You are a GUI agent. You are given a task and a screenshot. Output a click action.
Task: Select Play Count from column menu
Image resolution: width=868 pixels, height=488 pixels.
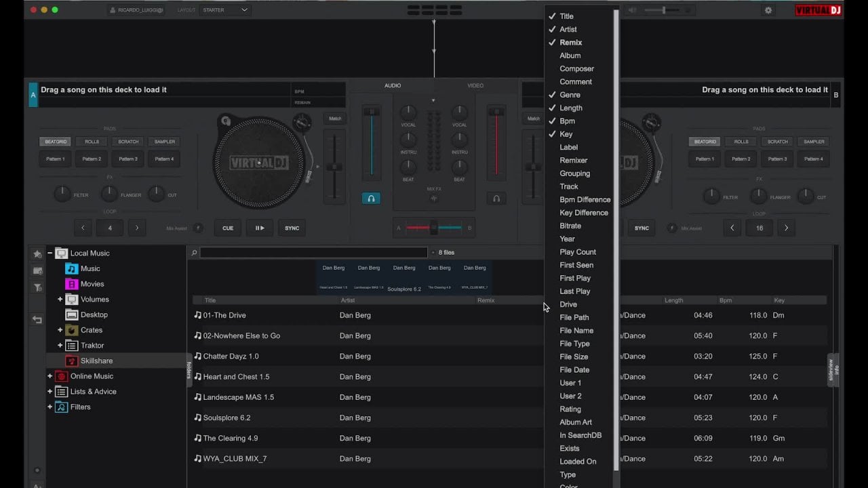[x=578, y=252]
